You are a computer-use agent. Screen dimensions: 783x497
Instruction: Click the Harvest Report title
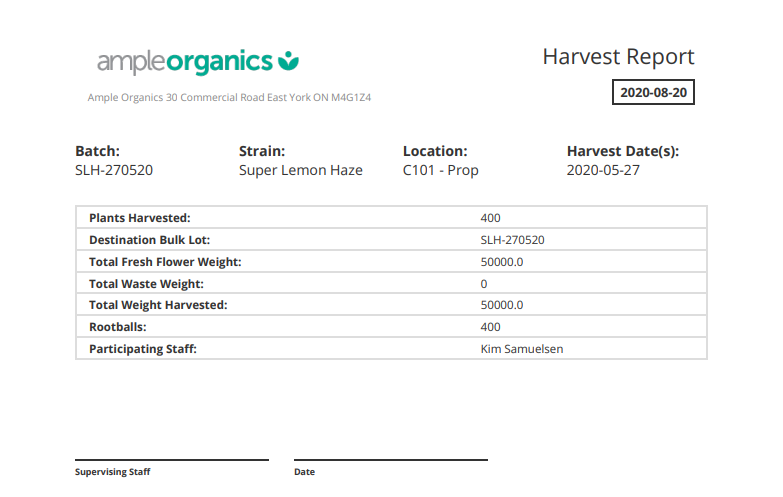pyautogui.click(x=618, y=56)
